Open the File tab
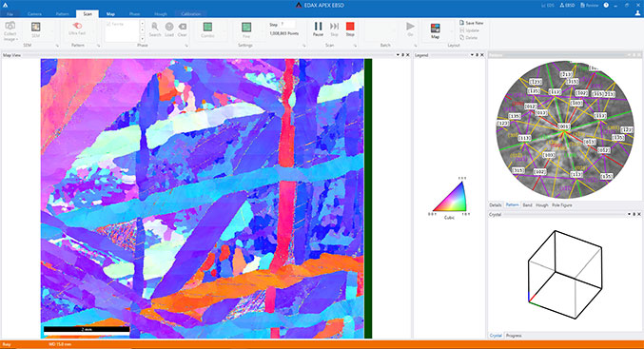The width and height of the screenshot is (644, 349). pyautogui.click(x=10, y=14)
